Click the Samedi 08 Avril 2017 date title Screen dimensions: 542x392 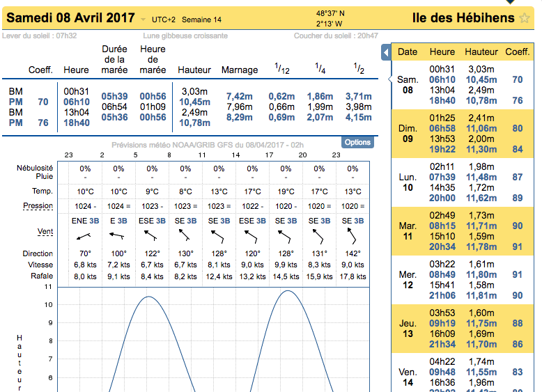(70, 18)
